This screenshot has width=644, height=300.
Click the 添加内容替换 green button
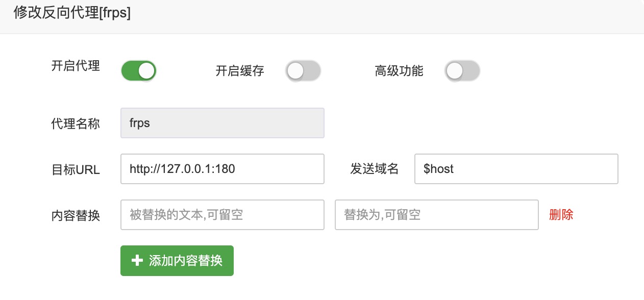click(x=177, y=261)
